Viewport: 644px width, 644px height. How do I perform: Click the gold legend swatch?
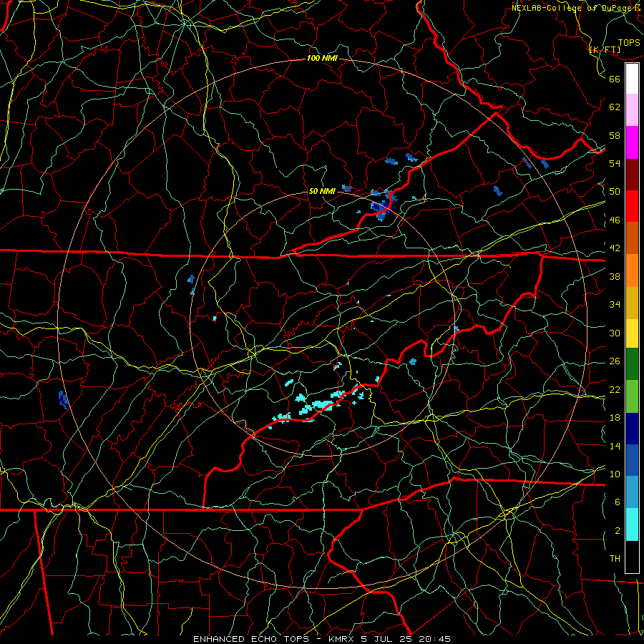coord(632,303)
